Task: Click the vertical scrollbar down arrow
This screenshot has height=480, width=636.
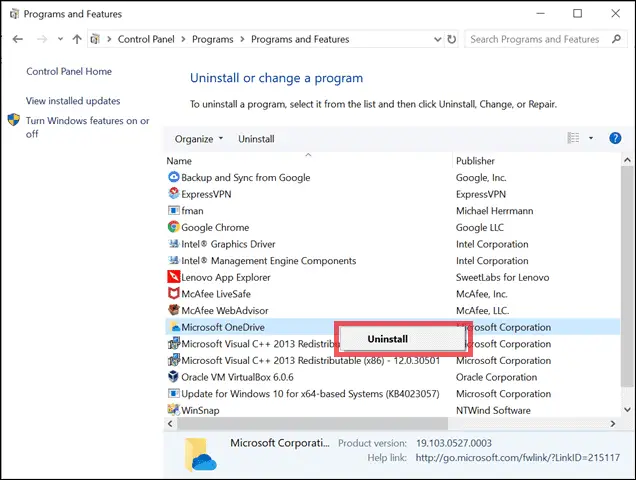Action: (627, 410)
